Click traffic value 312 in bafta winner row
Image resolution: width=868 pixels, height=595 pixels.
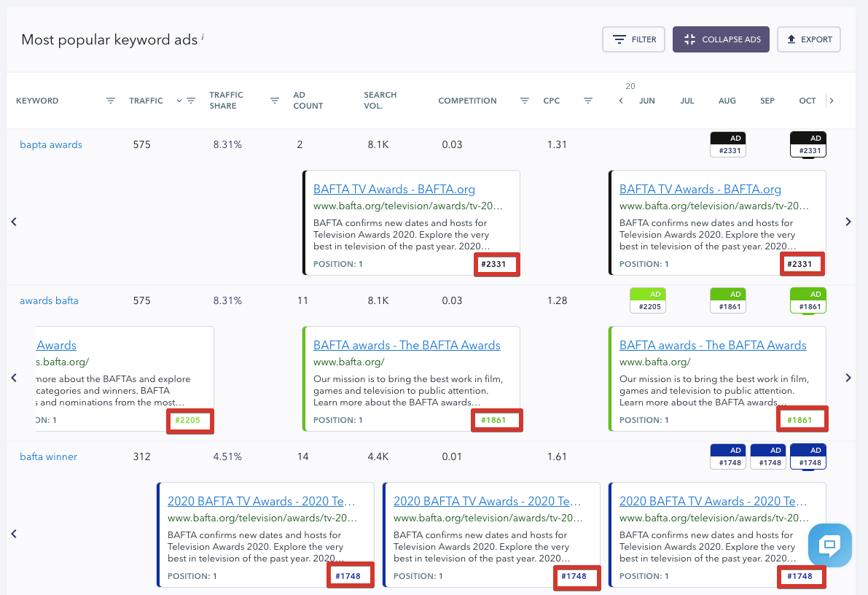[x=141, y=457]
